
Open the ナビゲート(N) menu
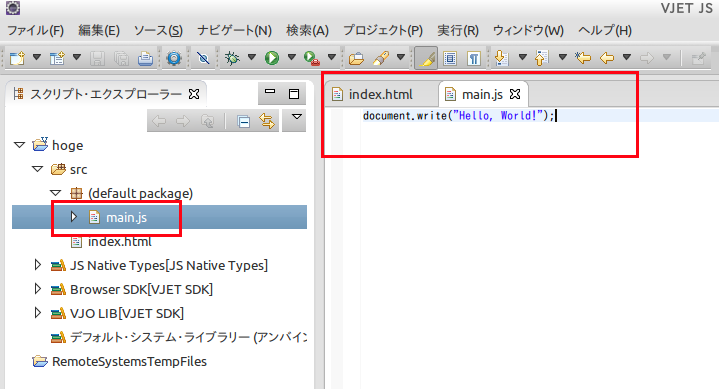[x=234, y=30]
